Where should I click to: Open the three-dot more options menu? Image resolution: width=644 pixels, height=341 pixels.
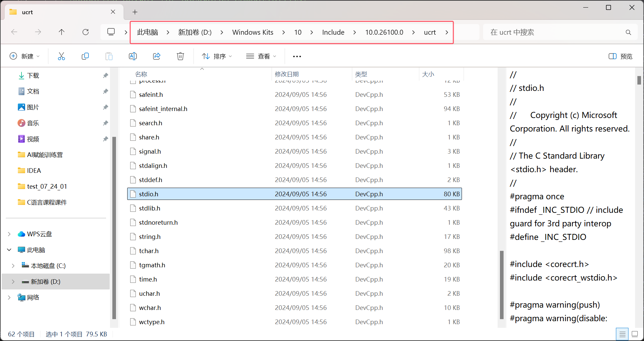pos(297,57)
